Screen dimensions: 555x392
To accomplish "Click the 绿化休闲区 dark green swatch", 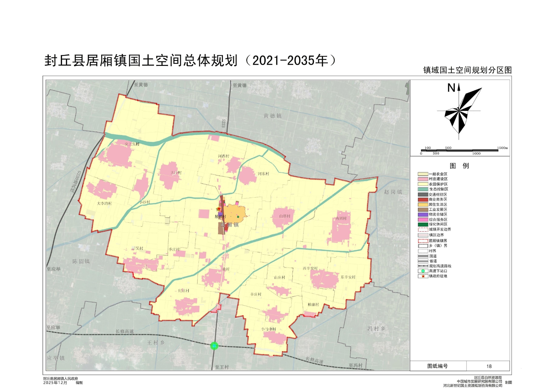I will pos(423,224).
